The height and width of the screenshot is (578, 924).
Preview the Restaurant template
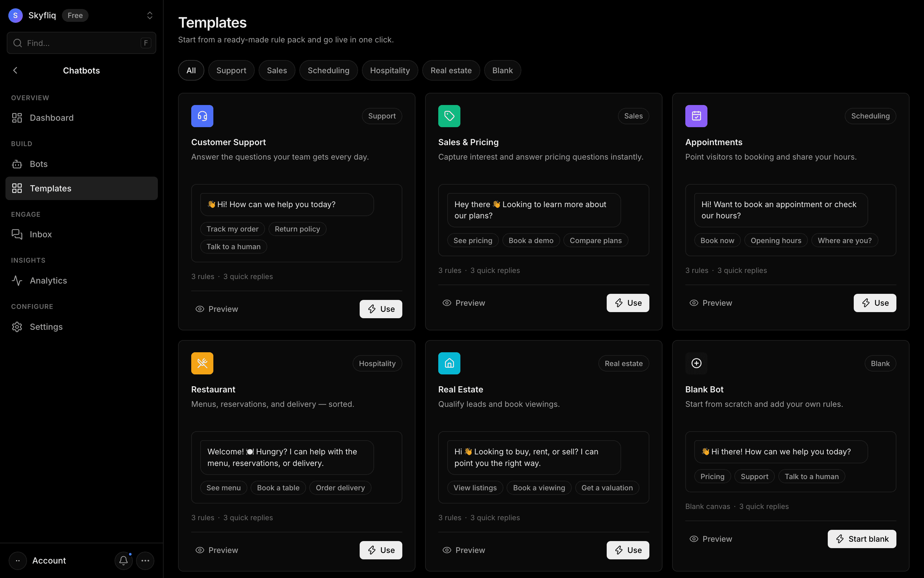pyautogui.click(x=217, y=550)
